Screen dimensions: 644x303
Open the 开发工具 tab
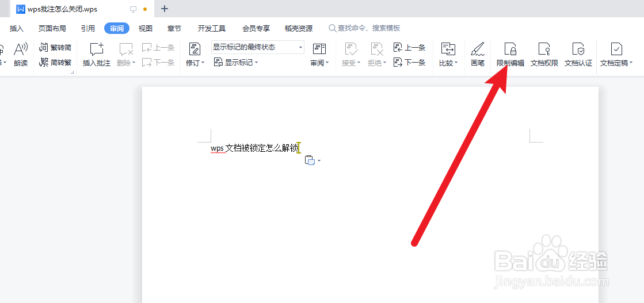point(212,28)
